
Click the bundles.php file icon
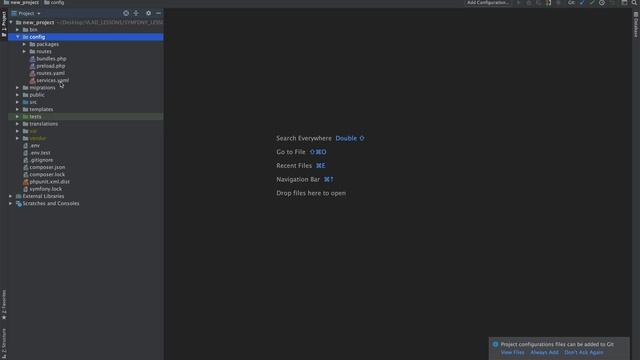32,59
